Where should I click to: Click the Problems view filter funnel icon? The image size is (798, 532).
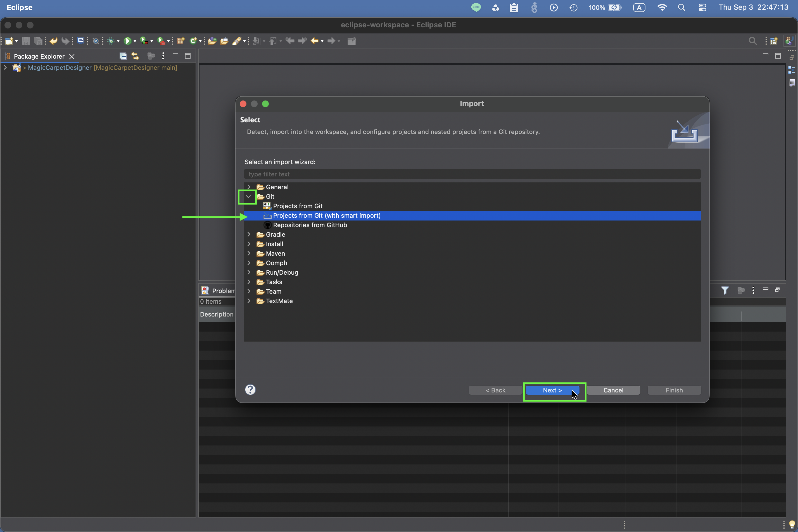tap(725, 291)
